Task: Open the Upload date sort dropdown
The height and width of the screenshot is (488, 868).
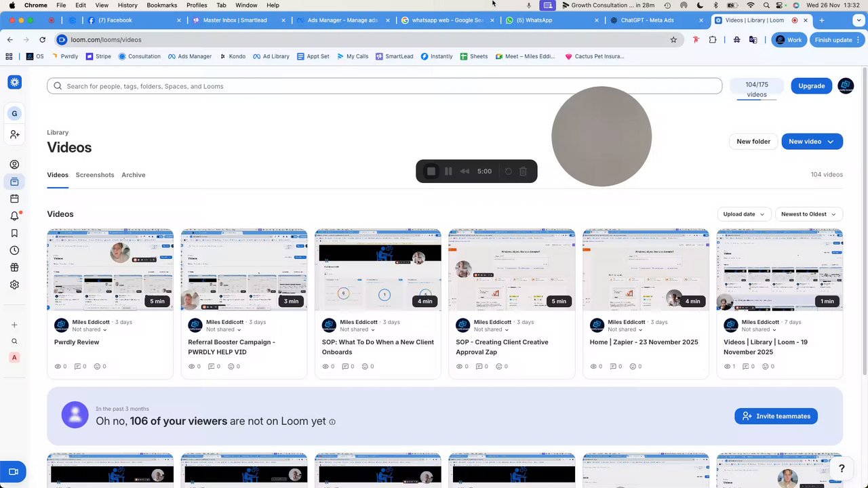Action: pos(744,214)
